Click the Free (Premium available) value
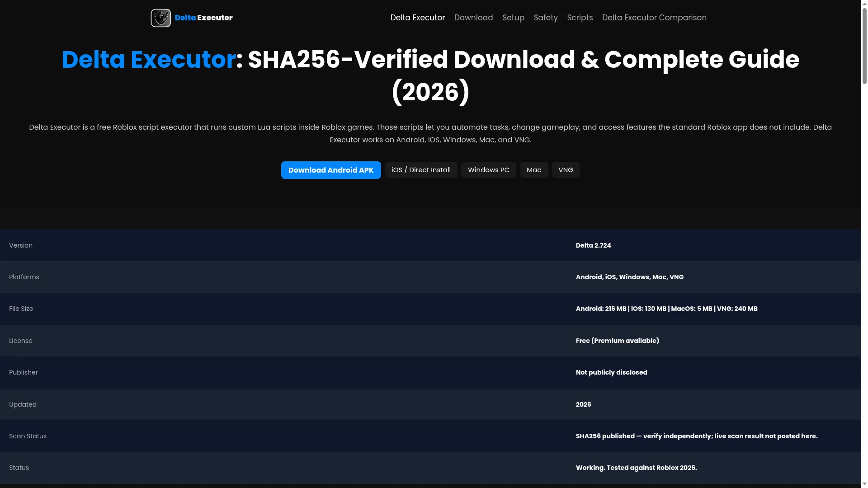 point(617,341)
